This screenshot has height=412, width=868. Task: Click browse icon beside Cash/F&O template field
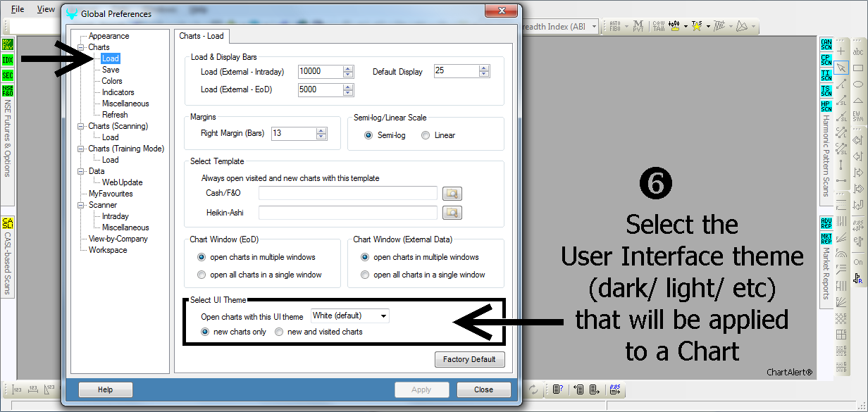point(452,193)
